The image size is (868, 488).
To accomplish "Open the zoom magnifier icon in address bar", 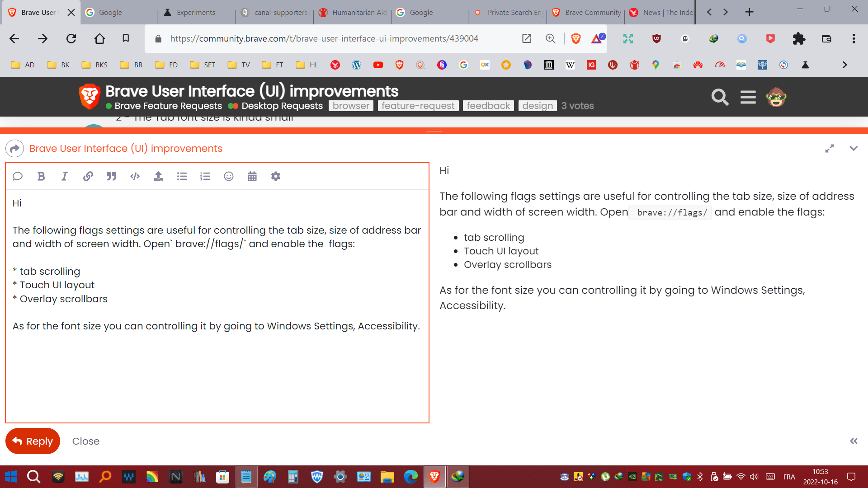I will [x=550, y=38].
